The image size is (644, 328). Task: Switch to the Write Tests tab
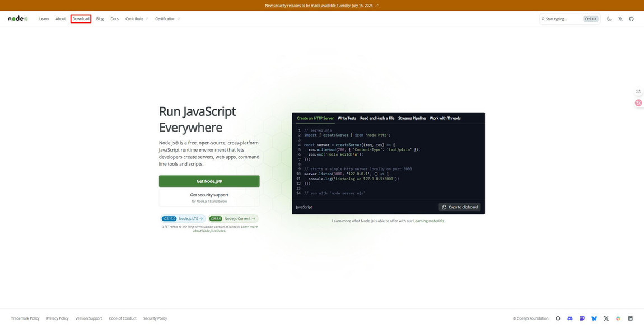[347, 118]
